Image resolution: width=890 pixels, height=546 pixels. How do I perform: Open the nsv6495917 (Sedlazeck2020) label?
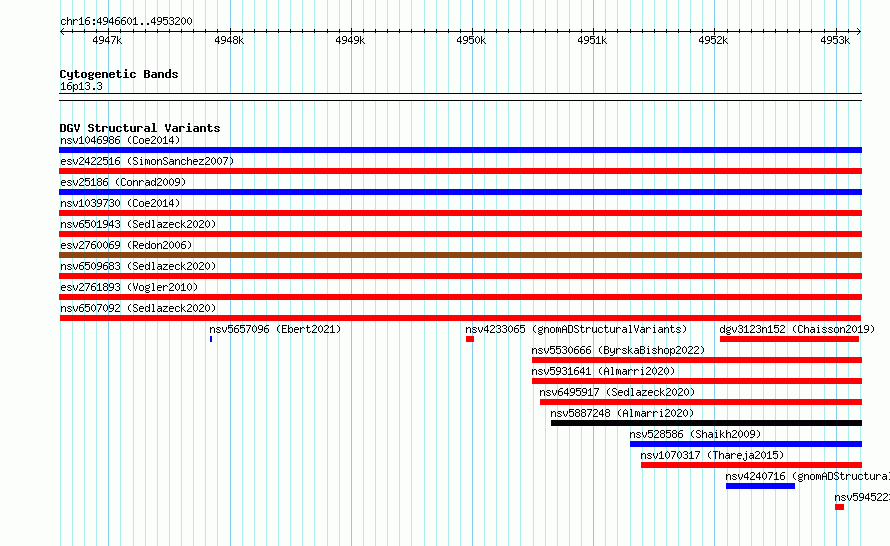pos(617,392)
